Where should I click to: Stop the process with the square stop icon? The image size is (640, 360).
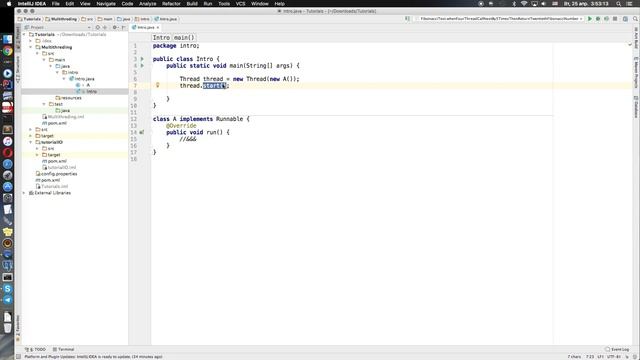pyautogui.click(x=615, y=19)
